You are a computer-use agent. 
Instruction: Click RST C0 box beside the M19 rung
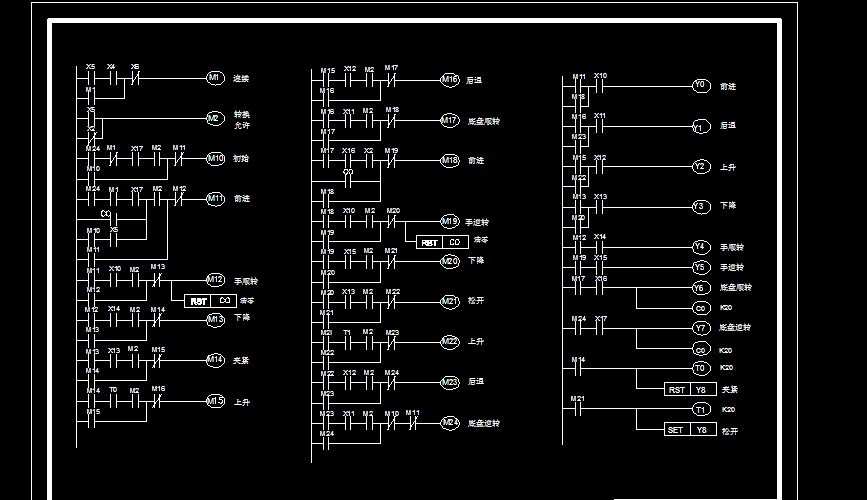pos(442,242)
